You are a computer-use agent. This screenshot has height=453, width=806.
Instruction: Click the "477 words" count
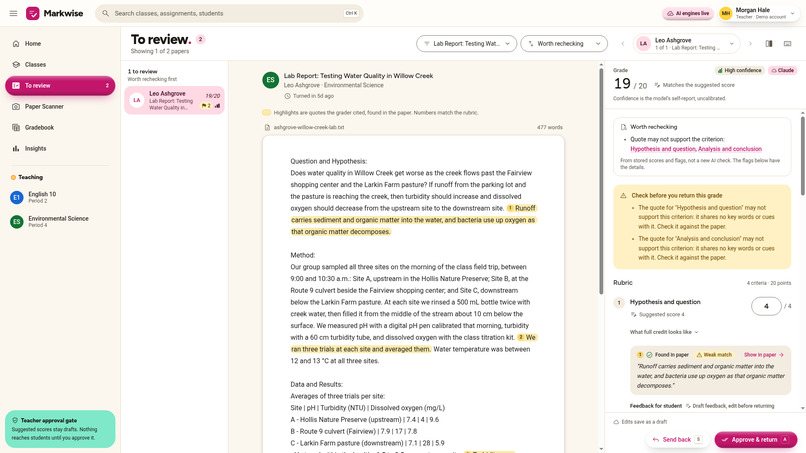[549, 128]
